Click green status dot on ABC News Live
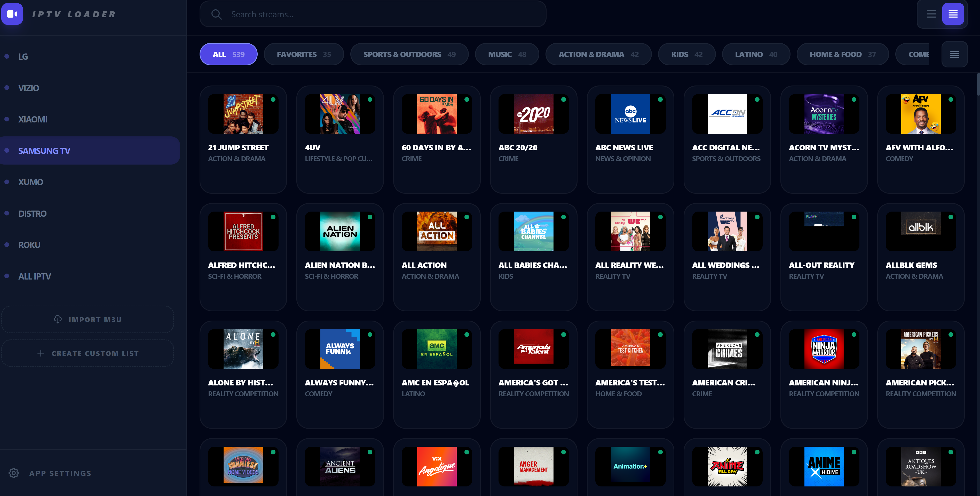 (x=660, y=99)
